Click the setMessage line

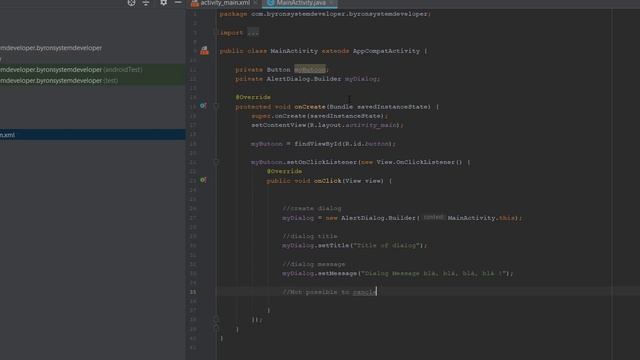pyautogui.click(x=398, y=273)
